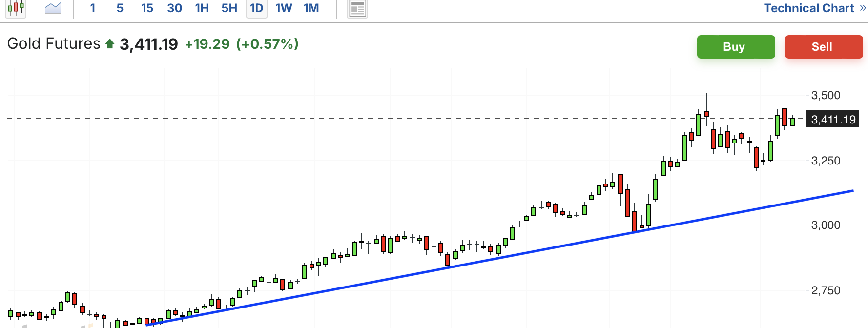Choose the 1D daily timeframe

tap(257, 8)
